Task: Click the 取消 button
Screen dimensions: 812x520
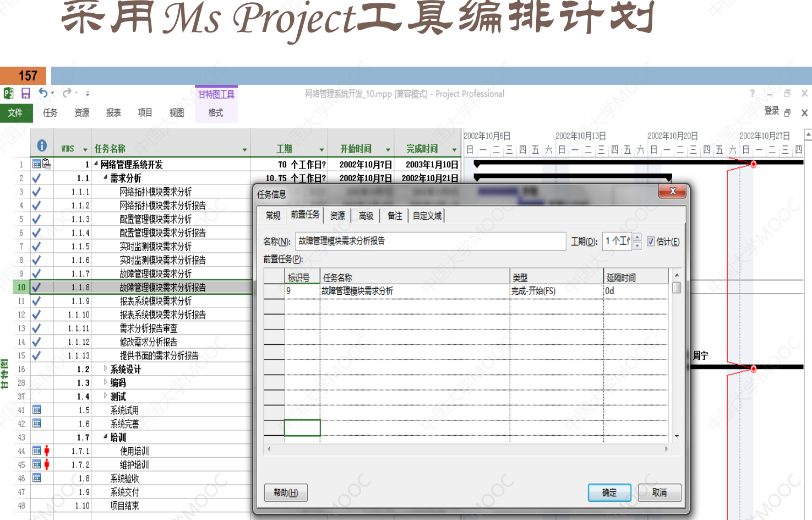Action: pyautogui.click(x=660, y=492)
